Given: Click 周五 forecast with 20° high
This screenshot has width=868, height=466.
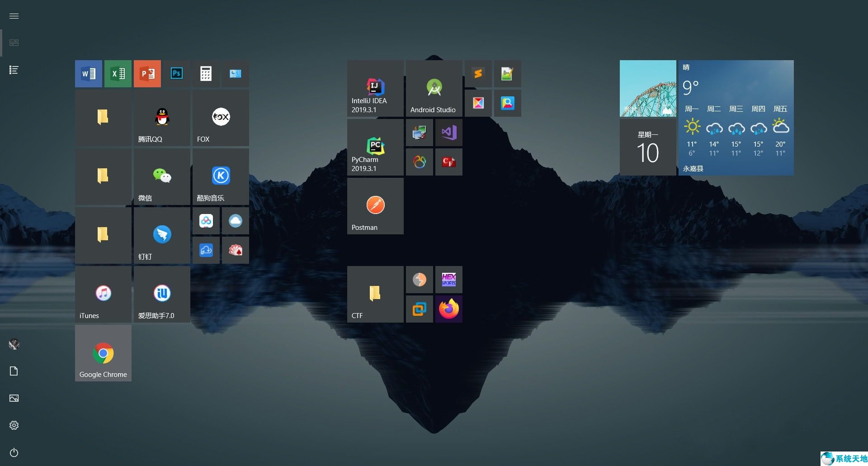Looking at the screenshot, I should [x=780, y=131].
